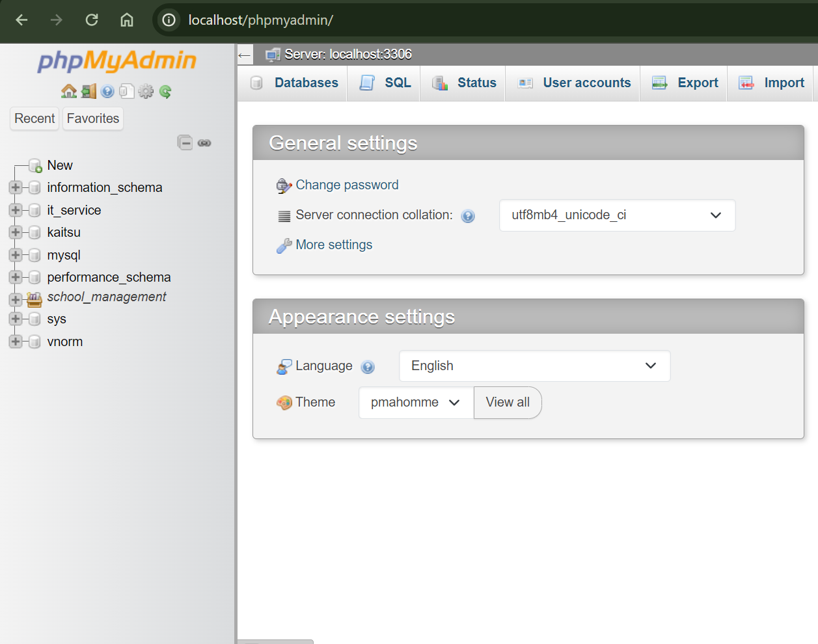Click the browser back arrow
818x644 pixels.
coord(21,20)
